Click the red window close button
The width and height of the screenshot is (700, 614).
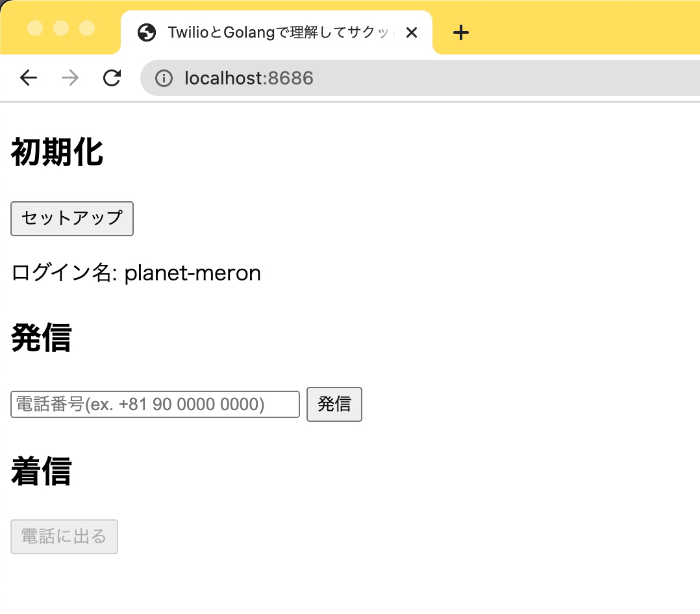click(35, 28)
